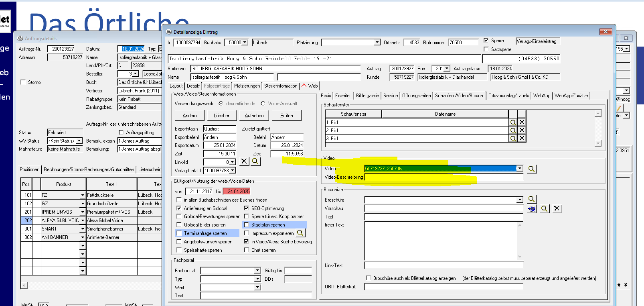Click the blue arrow icon in Vorschau row

[532, 208]
